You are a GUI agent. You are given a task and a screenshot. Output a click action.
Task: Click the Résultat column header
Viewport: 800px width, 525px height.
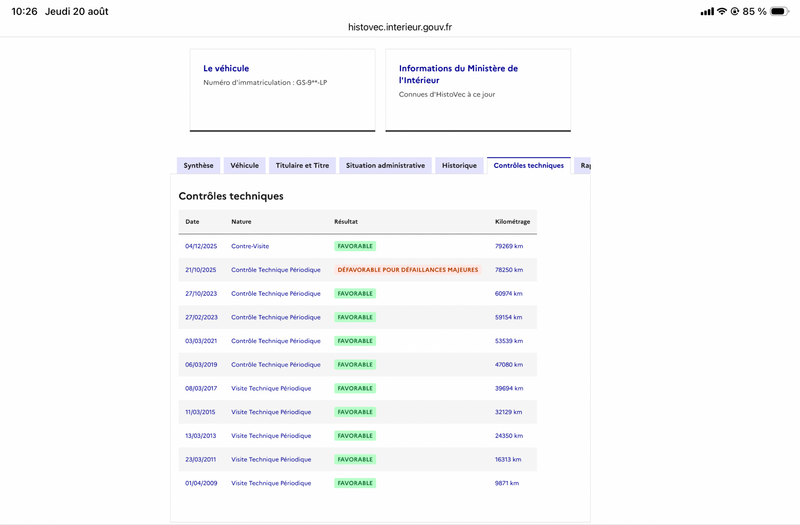coord(346,221)
